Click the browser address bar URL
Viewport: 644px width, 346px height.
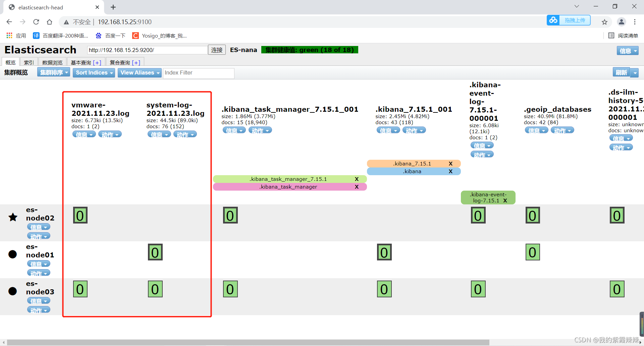tap(125, 22)
